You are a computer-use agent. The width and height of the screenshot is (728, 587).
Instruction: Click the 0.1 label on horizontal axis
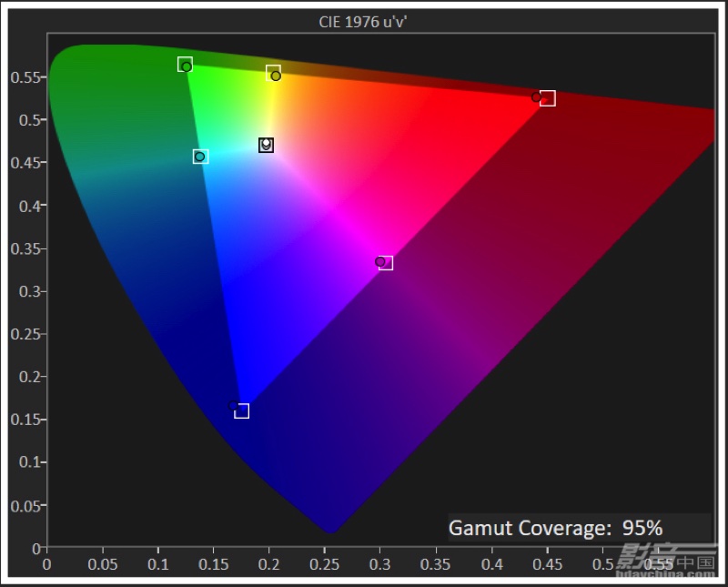tap(157, 564)
